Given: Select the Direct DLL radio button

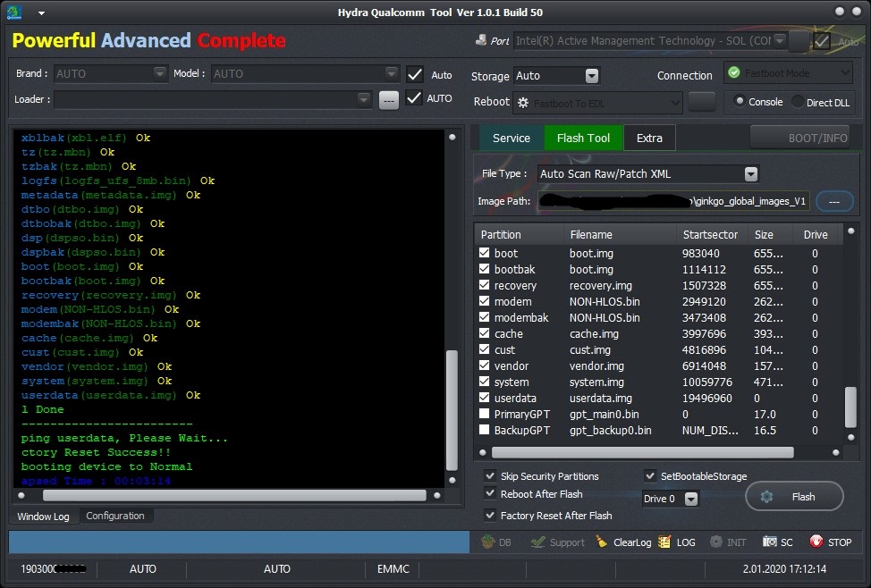Looking at the screenshot, I should pos(798,102).
